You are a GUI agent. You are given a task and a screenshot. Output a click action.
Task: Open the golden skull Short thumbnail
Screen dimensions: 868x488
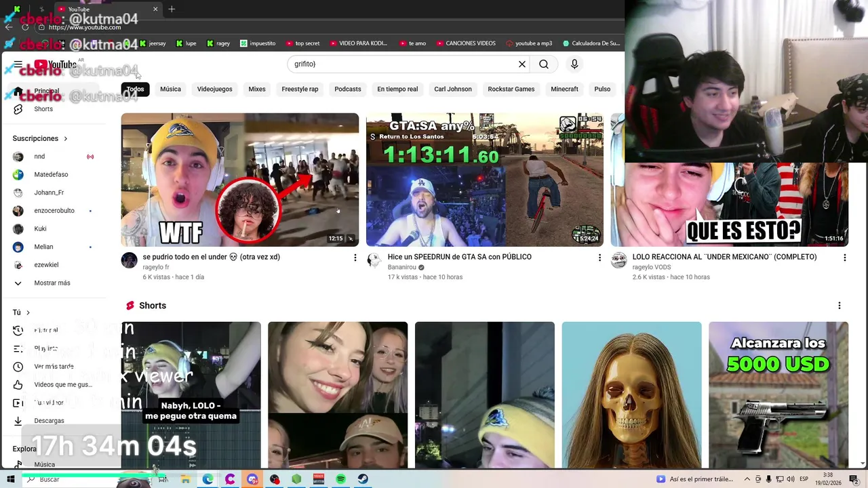631,394
